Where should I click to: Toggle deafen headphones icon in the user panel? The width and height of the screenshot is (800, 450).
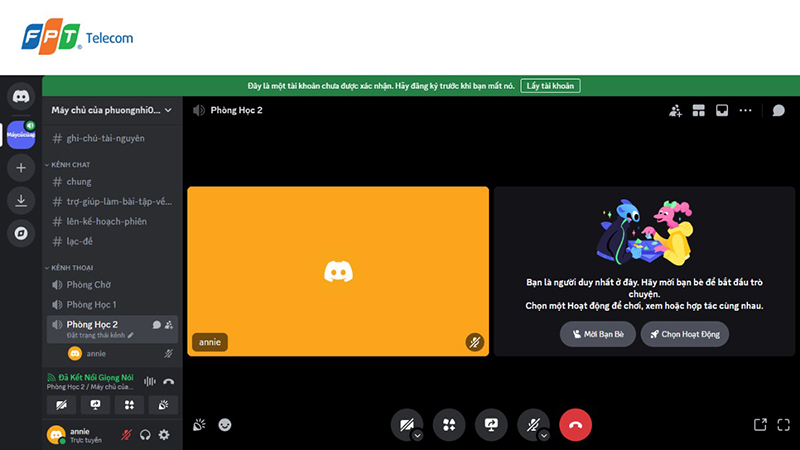coord(145,435)
